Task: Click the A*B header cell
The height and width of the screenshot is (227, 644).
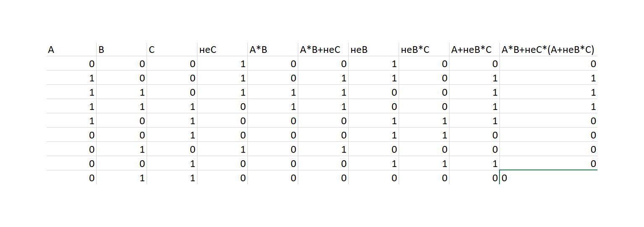Action: [273, 50]
